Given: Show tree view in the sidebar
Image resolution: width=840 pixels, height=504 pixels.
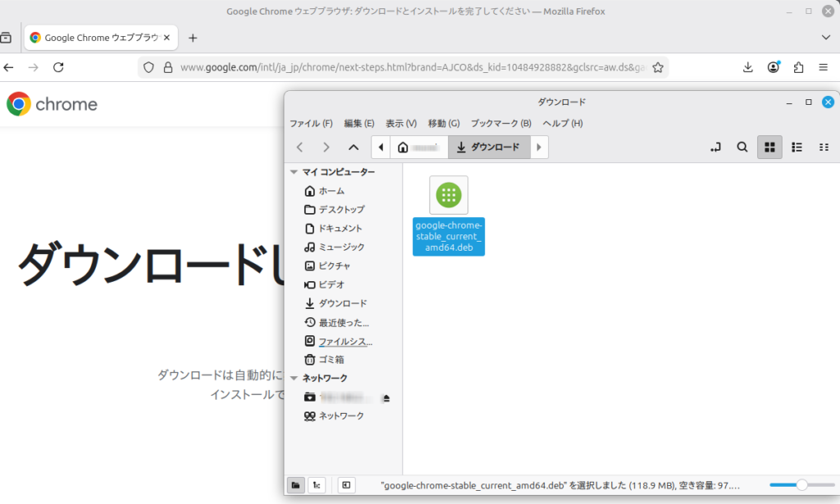Looking at the screenshot, I should pyautogui.click(x=317, y=485).
